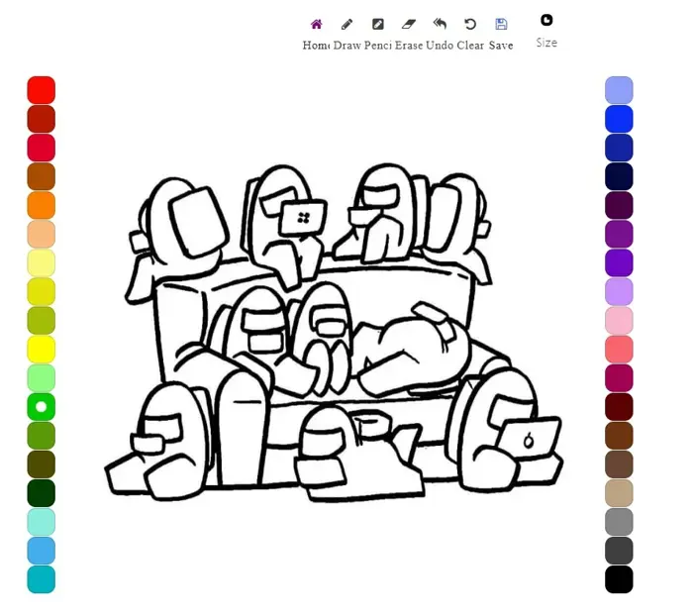
Task: Clear the whole canvas
Action: coord(470,25)
